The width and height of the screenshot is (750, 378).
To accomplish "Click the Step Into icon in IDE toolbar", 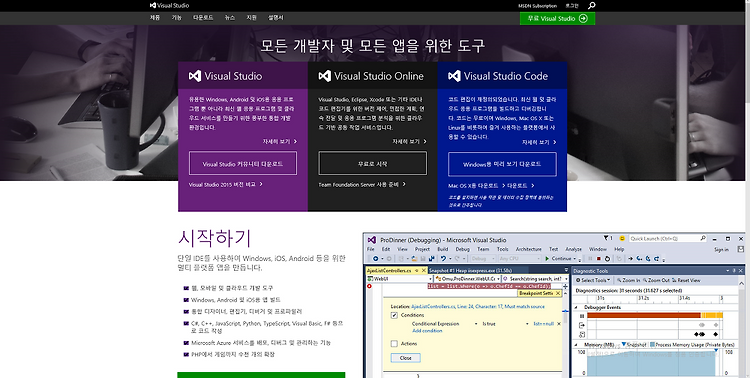I will 640,258.
